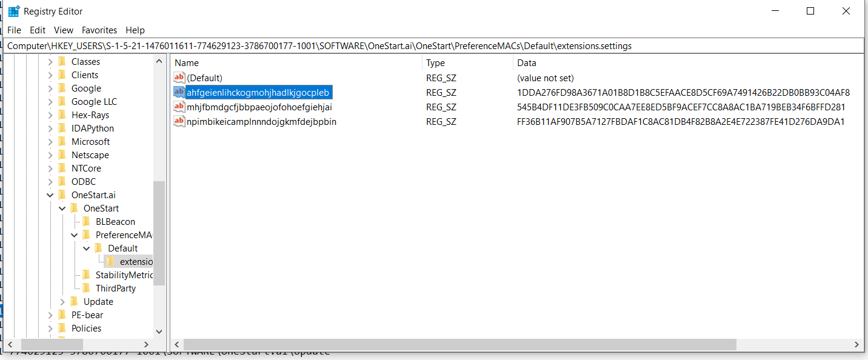
Task: Select the Google key in the tree
Action: point(86,88)
